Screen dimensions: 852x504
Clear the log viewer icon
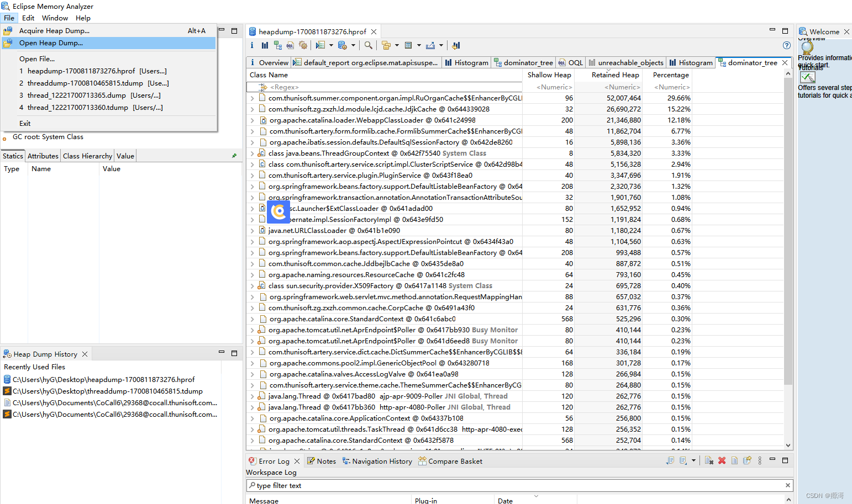(x=709, y=460)
